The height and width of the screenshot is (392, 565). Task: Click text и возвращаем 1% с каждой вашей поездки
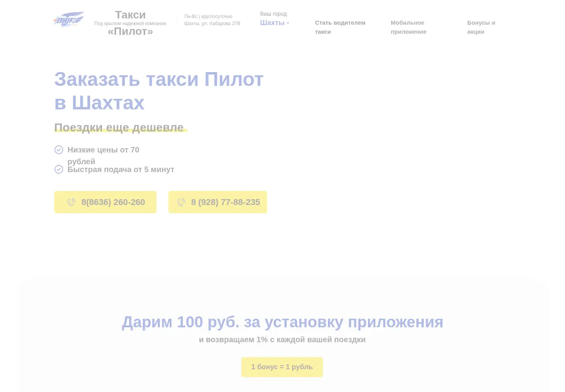point(282,339)
